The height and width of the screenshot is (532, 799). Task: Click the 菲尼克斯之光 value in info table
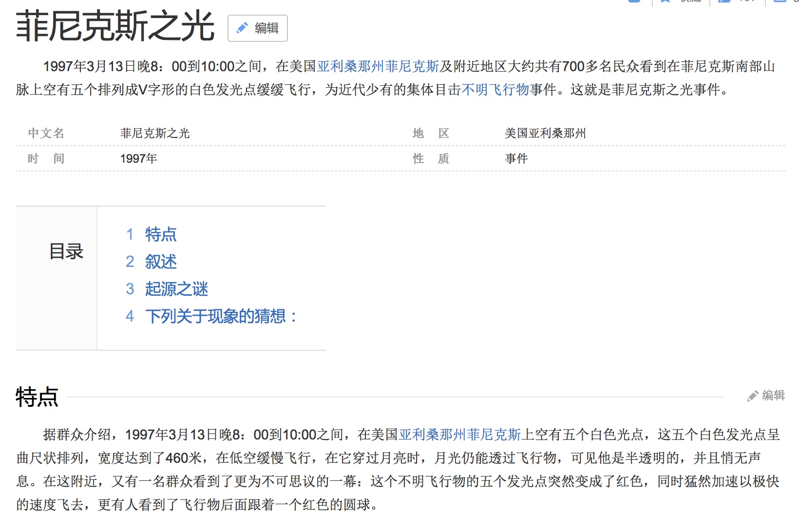(x=155, y=133)
